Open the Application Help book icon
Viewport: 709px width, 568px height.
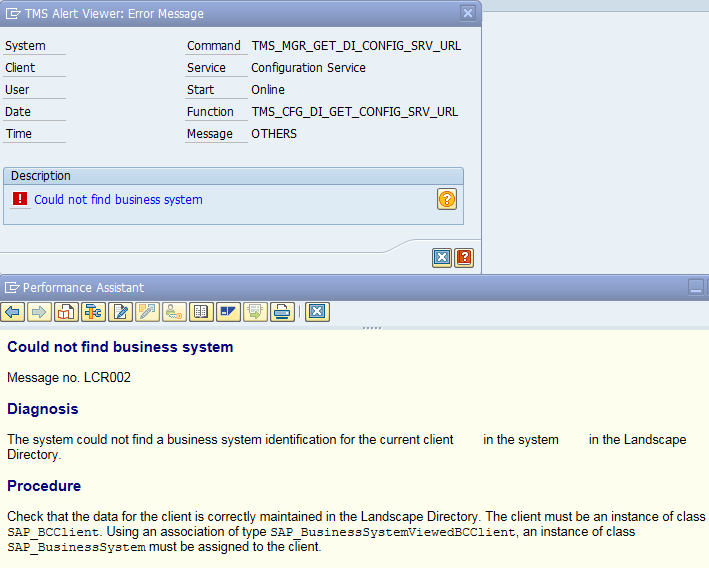66,312
